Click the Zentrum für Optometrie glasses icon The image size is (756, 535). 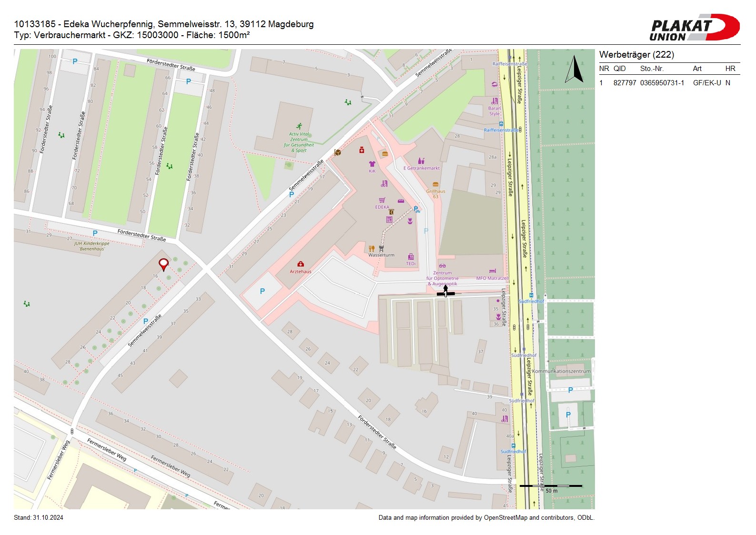point(442,266)
